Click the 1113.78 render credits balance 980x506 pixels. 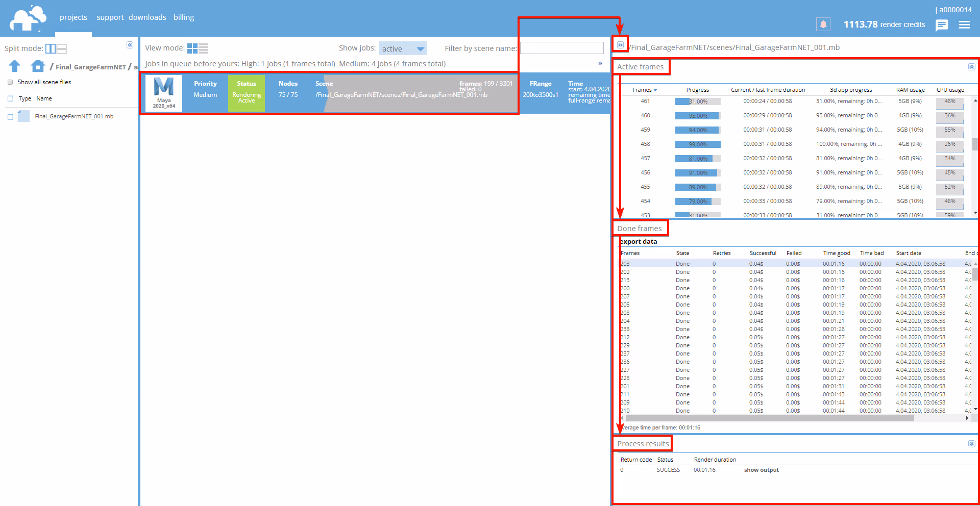point(884,24)
